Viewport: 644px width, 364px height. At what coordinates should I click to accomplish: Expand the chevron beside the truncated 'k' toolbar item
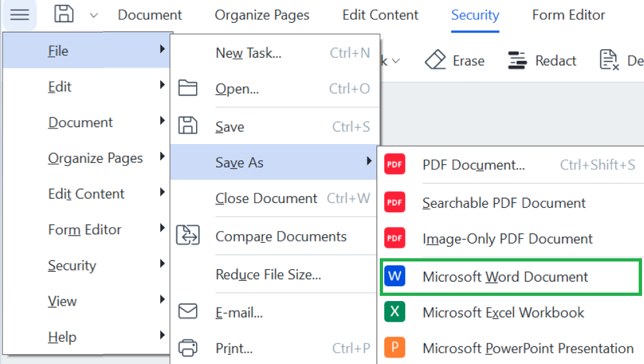[395, 61]
